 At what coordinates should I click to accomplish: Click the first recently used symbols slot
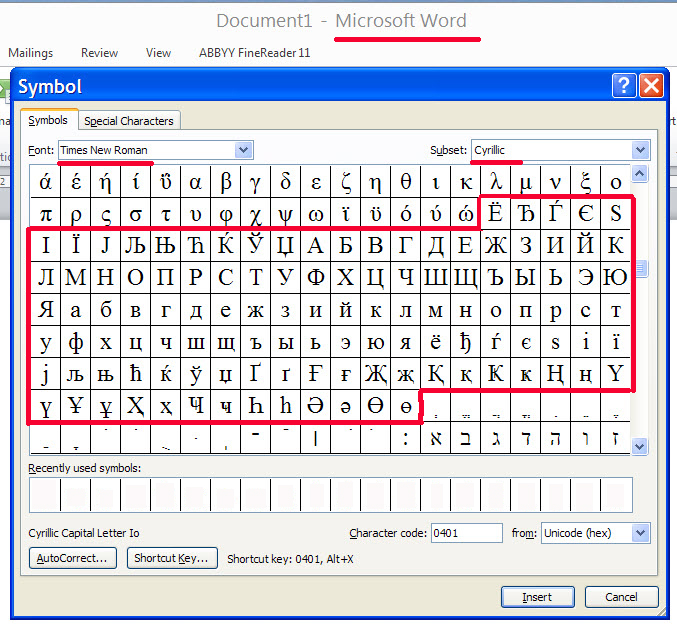[45, 495]
